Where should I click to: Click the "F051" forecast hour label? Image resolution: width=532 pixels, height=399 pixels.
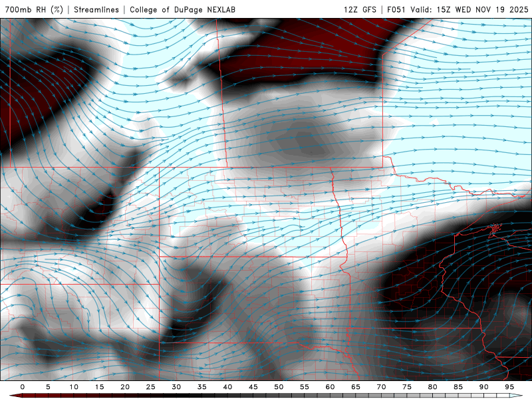click(x=396, y=9)
